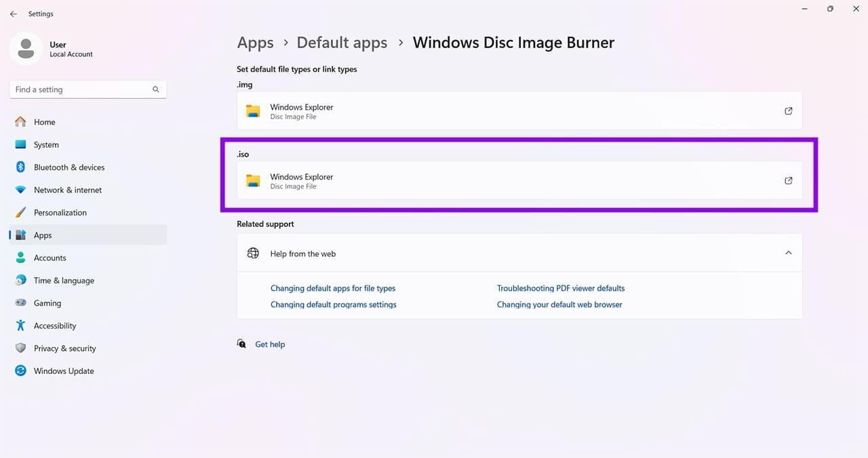Select Personalization in the sidebar
868x458 pixels.
tap(88, 212)
